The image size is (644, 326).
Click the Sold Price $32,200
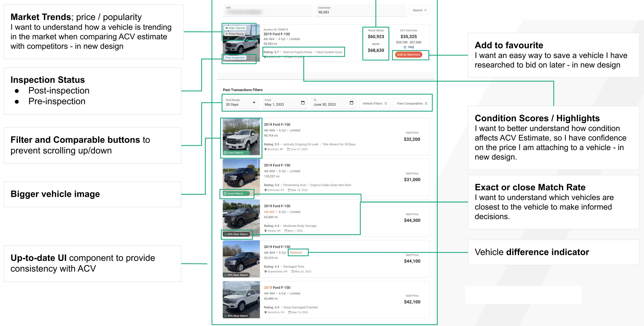pyautogui.click(x=412, y=139)
